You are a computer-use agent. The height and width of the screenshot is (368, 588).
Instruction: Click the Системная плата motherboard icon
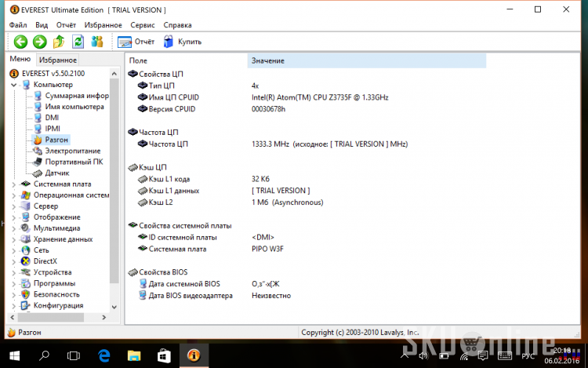click(26, 184)
